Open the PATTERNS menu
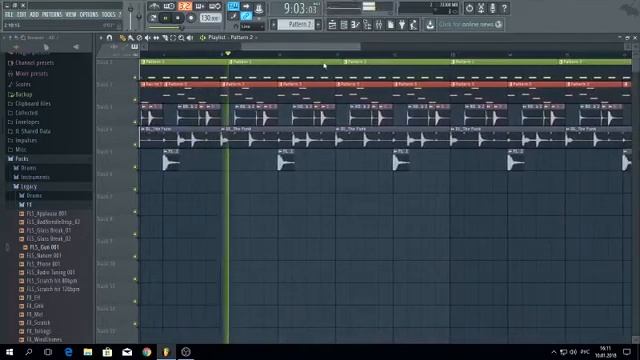Screen dimensions: 640x360 (52, 15)
